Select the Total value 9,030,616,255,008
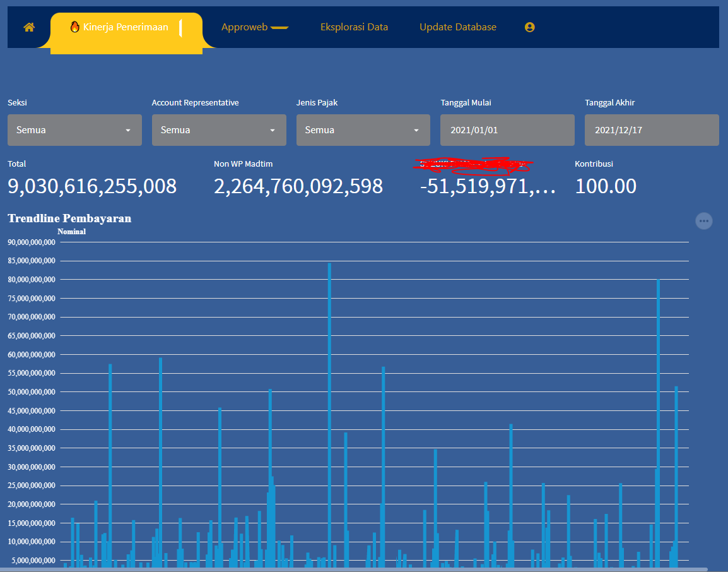Image resolution: width=728 pixels, height=572 pixels. 92,186
